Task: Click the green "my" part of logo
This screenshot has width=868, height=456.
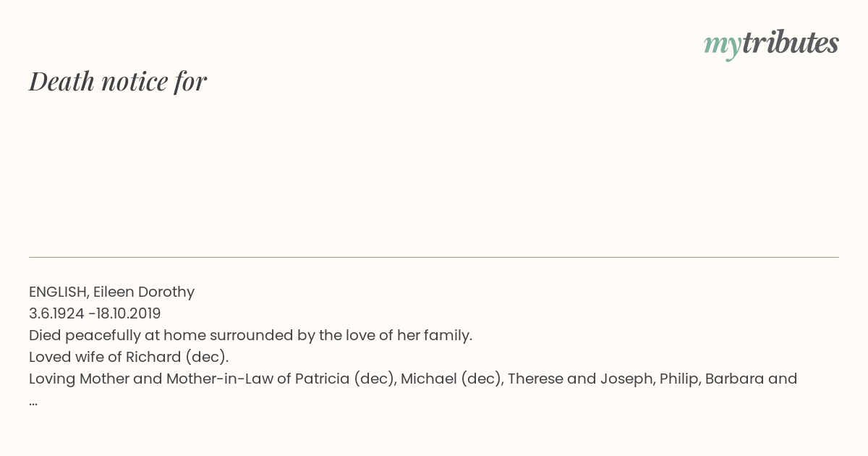Action: pos(722,47)
